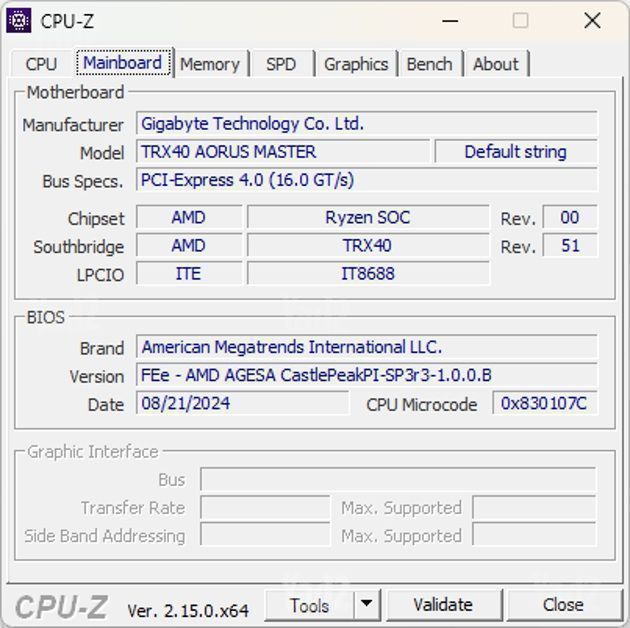Image resolution: width=630 pixels, height=628 pixels.
Task: Switch to the Bench tab
Action: pos(430,64)
